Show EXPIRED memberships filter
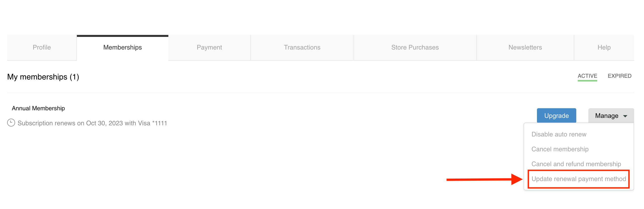644x209 pixels. click(619, 76)
